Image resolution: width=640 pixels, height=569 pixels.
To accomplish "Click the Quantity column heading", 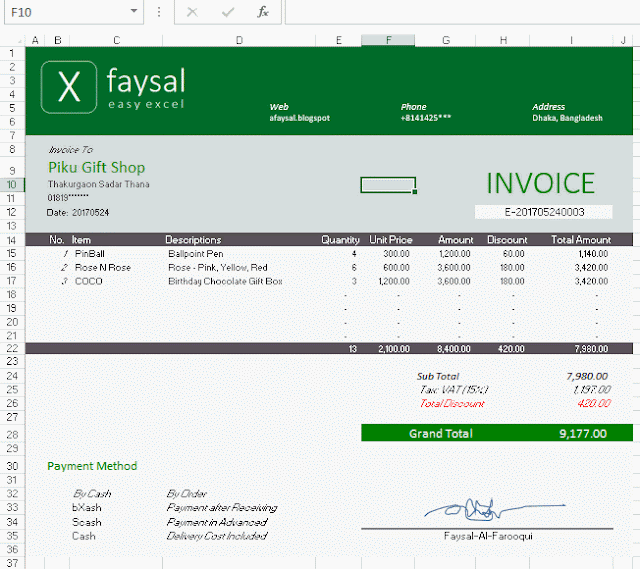I will (340, 240).
